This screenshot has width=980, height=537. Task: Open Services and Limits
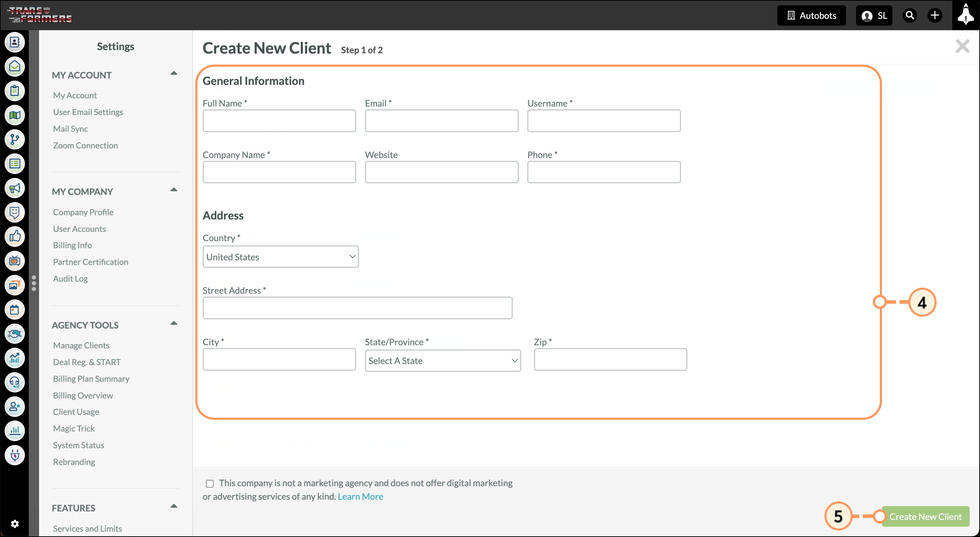click(87, 528)
